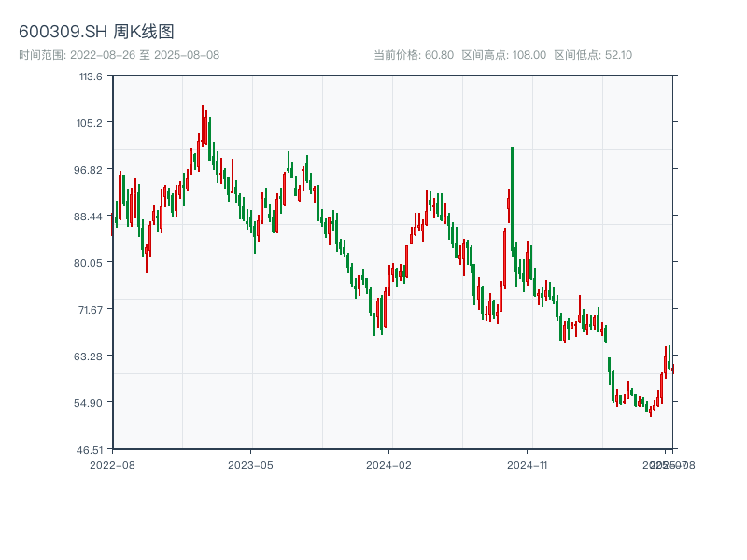
Task: Click x-axis label 2024-02
Action: (388, 465)
